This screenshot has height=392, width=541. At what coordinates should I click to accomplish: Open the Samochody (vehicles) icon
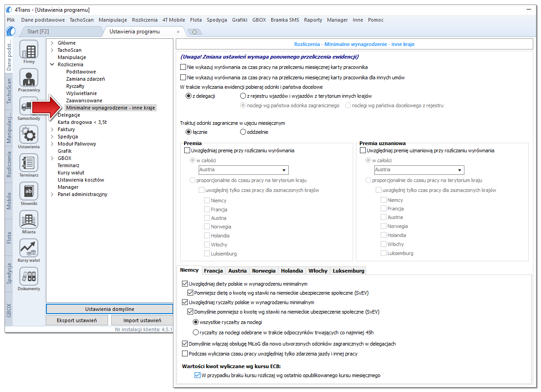coord(29,106)
